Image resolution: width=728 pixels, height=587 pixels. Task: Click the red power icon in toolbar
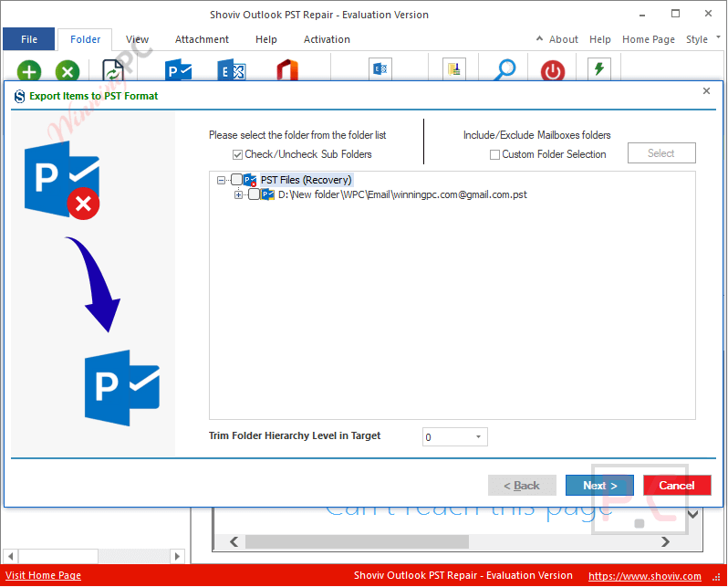[553, 70]
